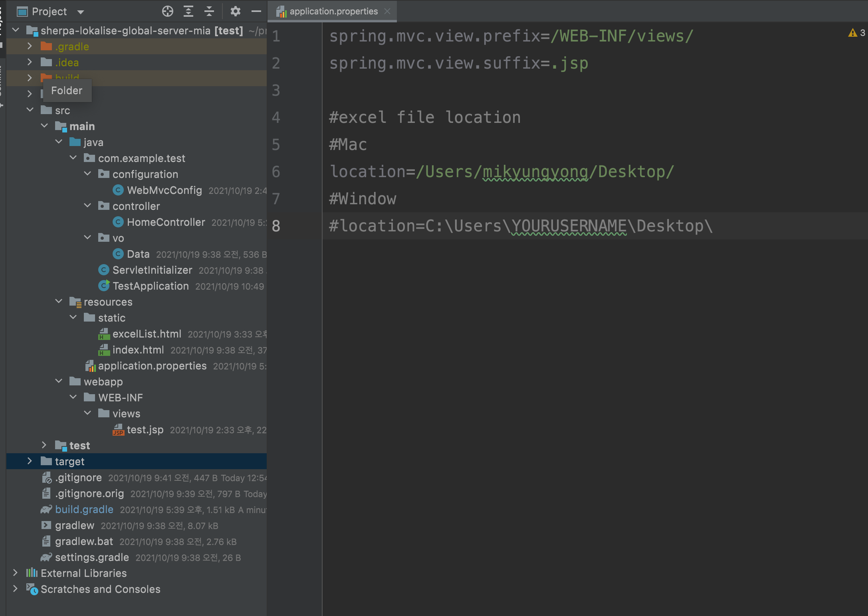Collapse the webapp folder
868x616 pixels.
click(x=59, y=381)
